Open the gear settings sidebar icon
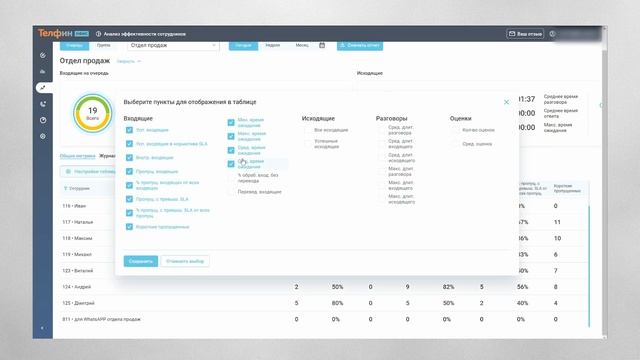Screen dimensions: 640x360 click(x=43, y=136)
